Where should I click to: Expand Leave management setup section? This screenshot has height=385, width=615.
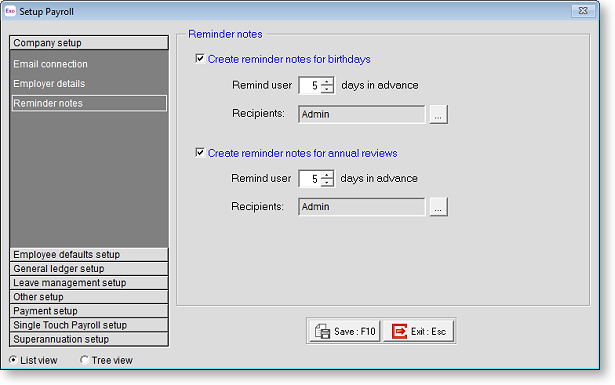point(89,283)
